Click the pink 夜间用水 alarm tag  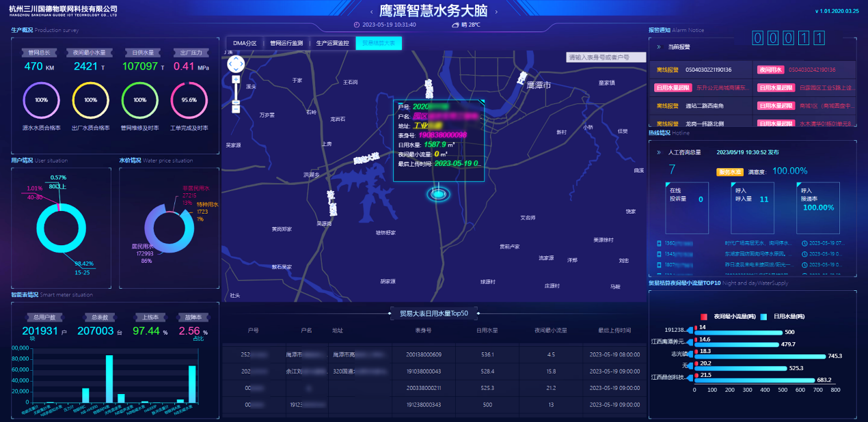[x=770, y=70]
